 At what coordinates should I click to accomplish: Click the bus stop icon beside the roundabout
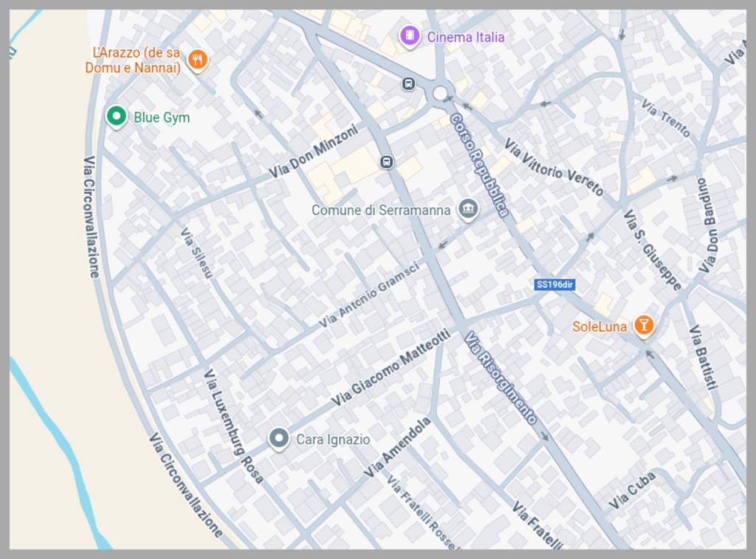408,84
